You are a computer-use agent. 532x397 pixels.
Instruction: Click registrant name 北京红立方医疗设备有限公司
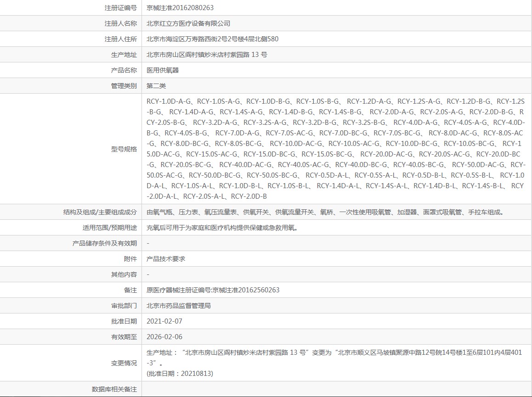188,23
